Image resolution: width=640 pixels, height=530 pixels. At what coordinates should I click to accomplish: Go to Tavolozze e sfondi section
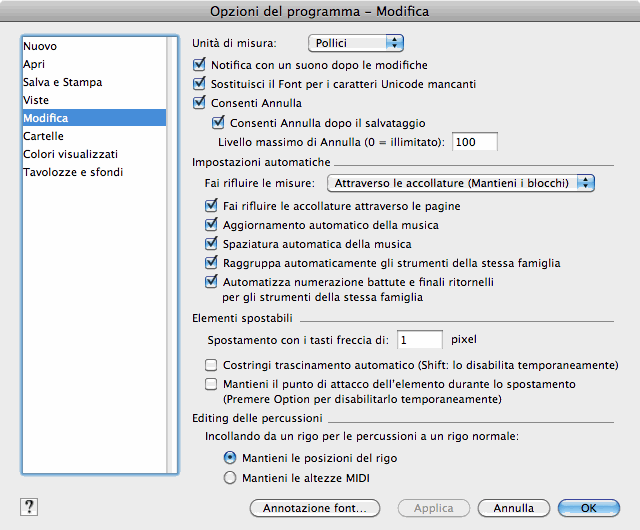[x=73, y=172]
